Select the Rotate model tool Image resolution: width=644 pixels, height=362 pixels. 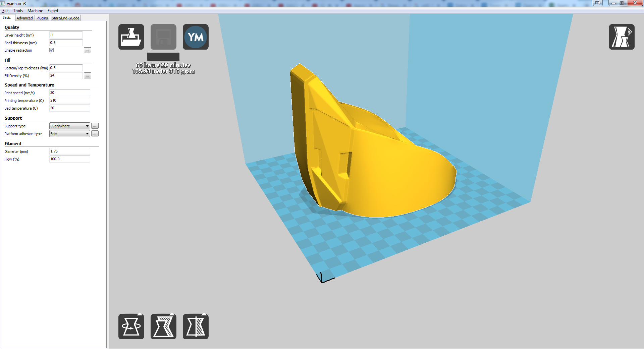[x=131, y=326]
